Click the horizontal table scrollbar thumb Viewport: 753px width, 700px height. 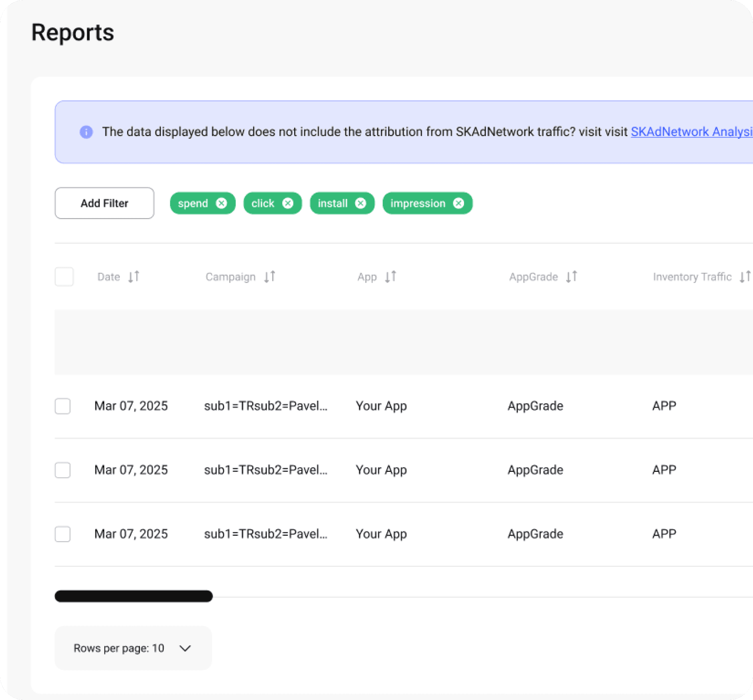pyautogui.click(x=133, y=596)
